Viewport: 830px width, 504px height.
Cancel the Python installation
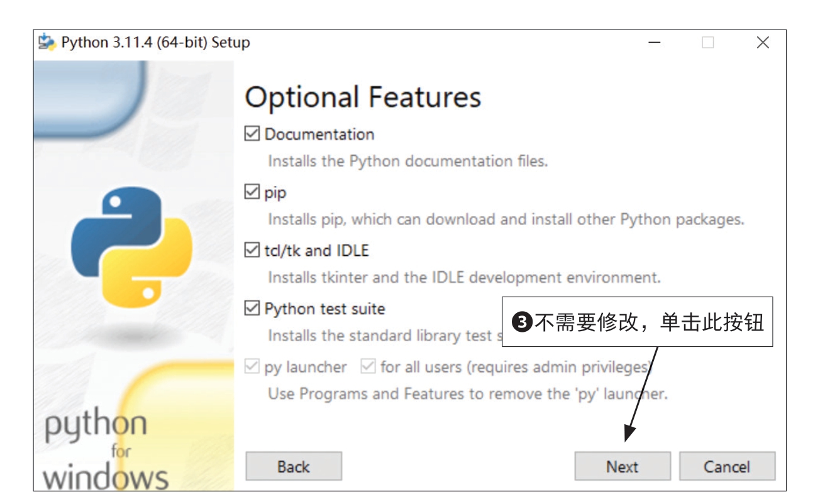click(x=727, y=467)
